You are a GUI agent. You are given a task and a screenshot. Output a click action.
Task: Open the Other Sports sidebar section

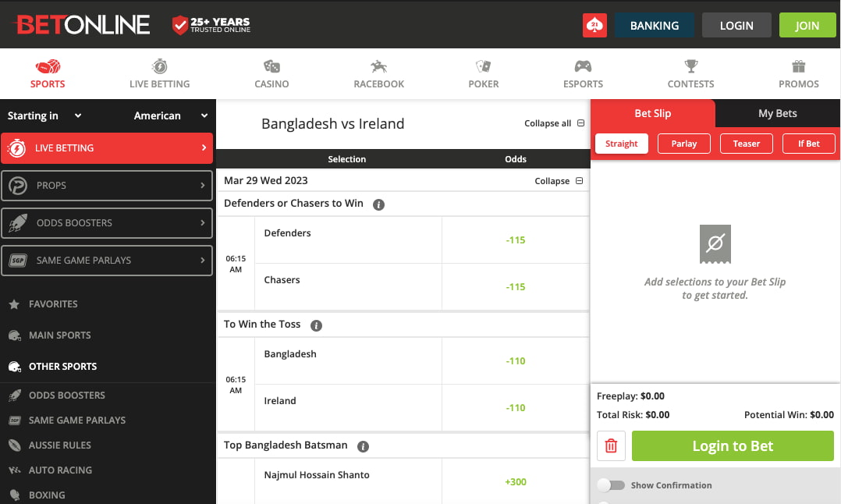[x=62, y=367]
